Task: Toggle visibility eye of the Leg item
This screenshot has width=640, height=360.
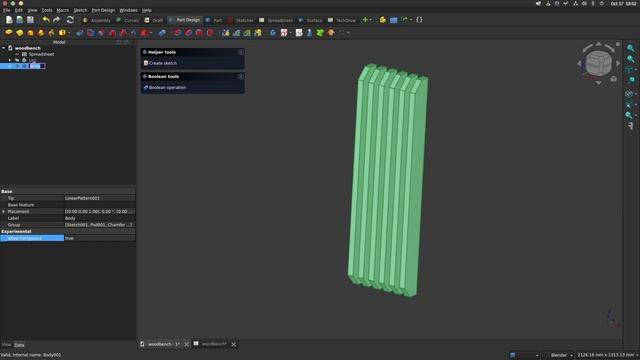Action: point(17,60)
